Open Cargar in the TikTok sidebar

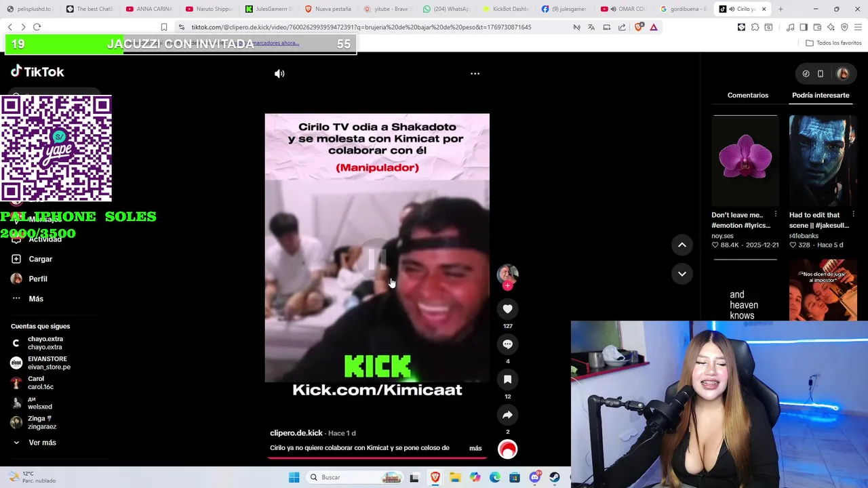tap(32, 259)
